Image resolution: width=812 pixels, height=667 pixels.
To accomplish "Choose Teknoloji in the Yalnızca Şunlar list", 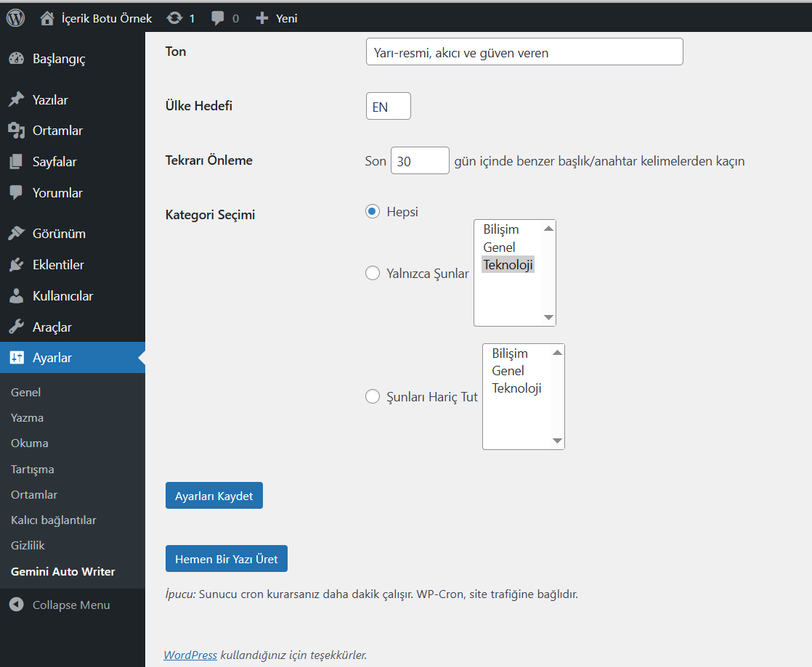I will point(508,265).
